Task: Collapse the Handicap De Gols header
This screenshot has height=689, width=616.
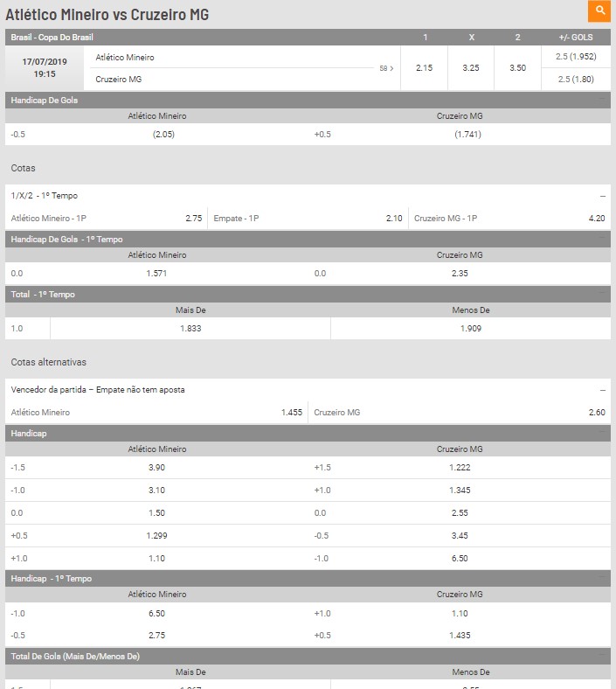Action: 602,100
